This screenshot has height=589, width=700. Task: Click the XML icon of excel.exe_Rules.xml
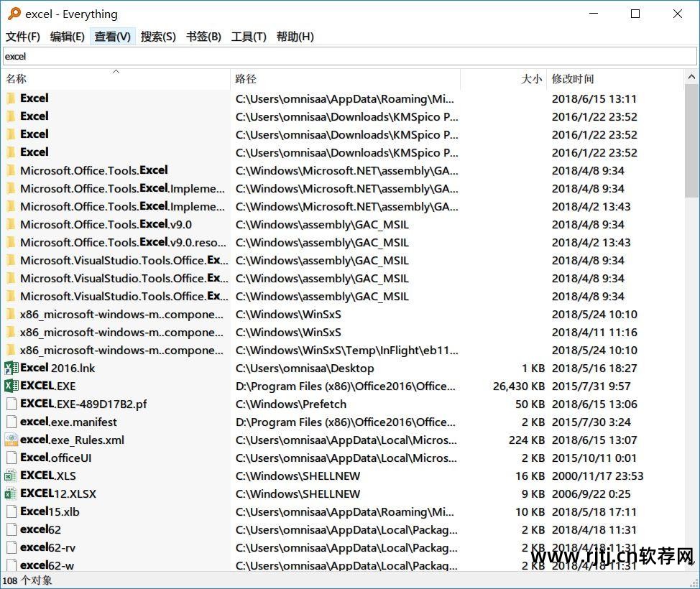tap(11, 440)
